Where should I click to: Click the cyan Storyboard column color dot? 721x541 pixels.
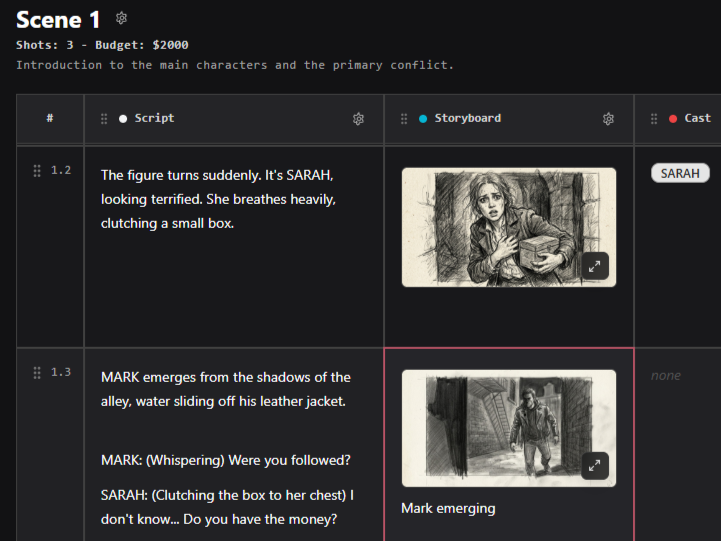click(423, 119)
